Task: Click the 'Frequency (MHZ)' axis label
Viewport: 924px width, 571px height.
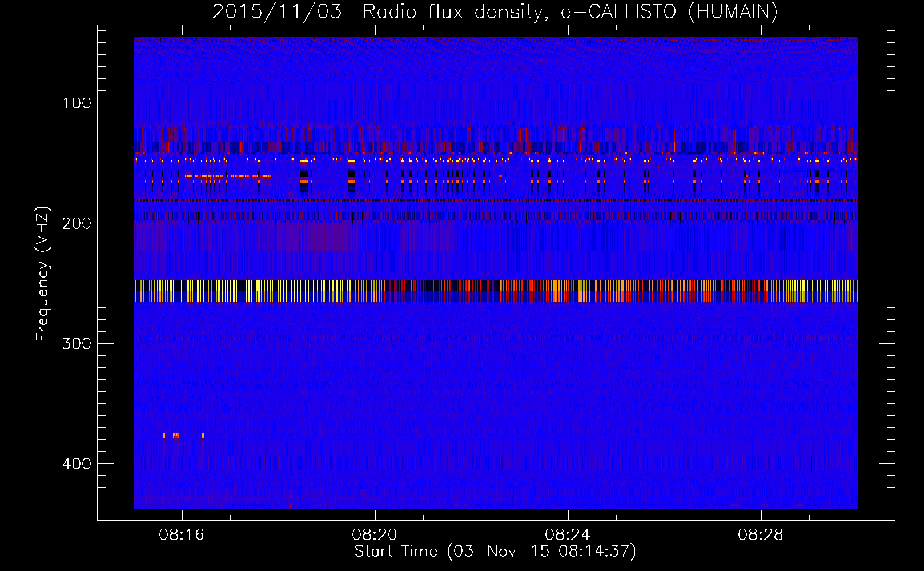Action: pos(43,274)
